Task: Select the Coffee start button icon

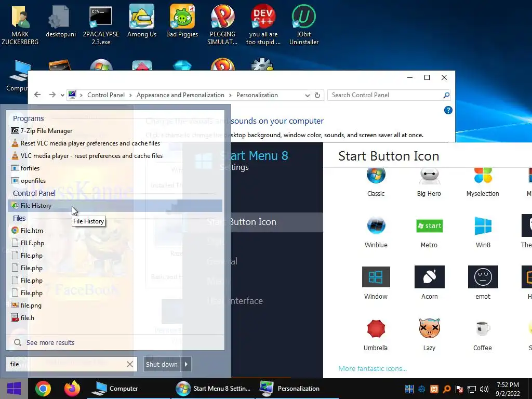Action: coord(483,328)
